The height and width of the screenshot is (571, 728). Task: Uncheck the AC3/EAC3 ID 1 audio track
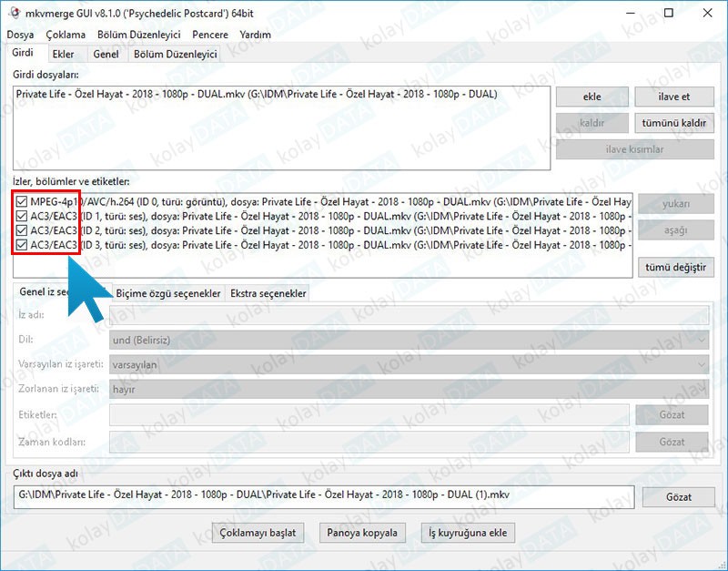(x=23, y=216)
